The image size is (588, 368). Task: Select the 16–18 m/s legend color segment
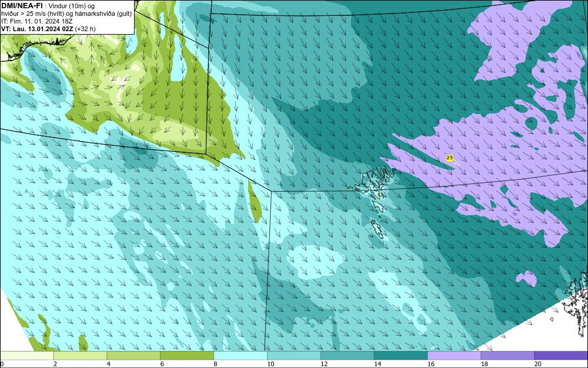pos(454,355)
